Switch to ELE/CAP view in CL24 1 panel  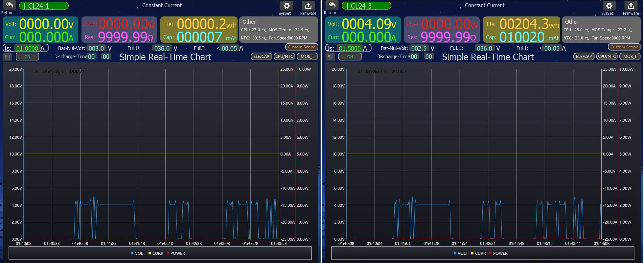click(261, 57)
